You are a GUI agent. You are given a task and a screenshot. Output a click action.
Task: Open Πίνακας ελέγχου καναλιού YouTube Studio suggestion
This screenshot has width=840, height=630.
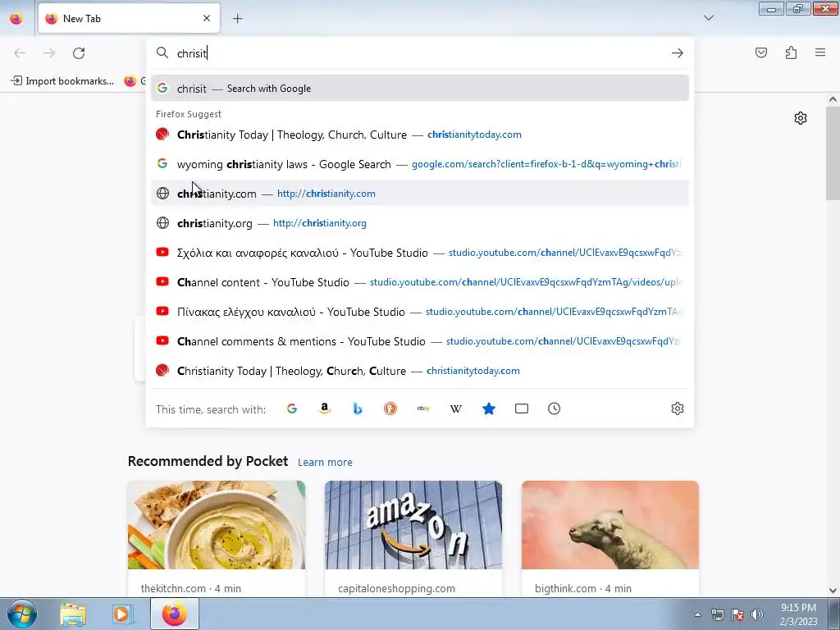[x=420, y=311]
